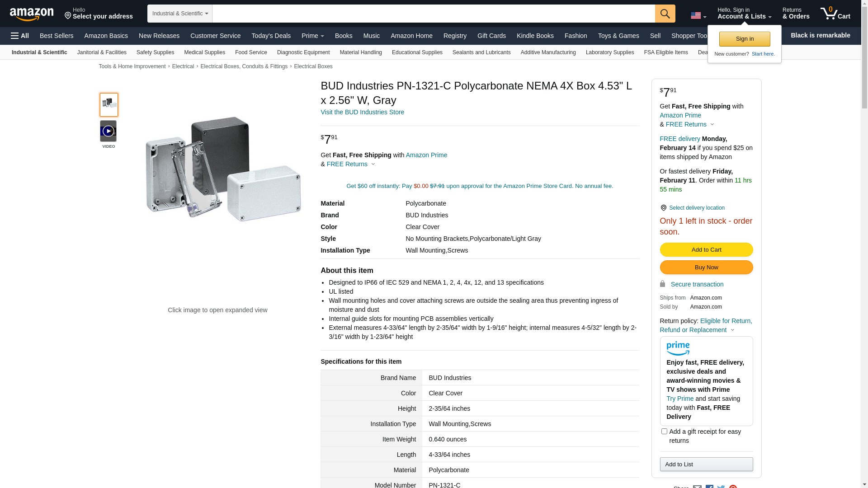Expand the return policy eligibility details
The height and width of the screenshot is (488, 868).
[732, 330]
